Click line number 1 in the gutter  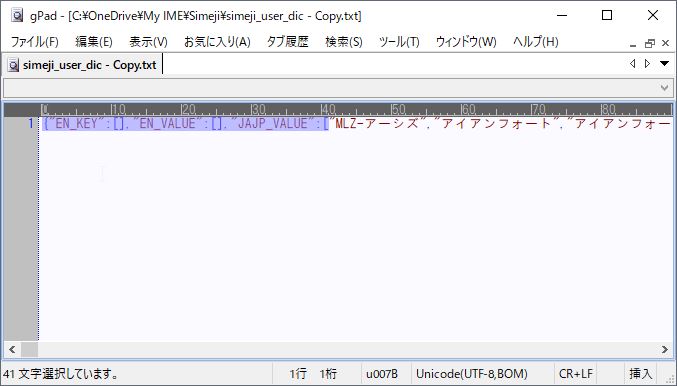pos(30,123)
